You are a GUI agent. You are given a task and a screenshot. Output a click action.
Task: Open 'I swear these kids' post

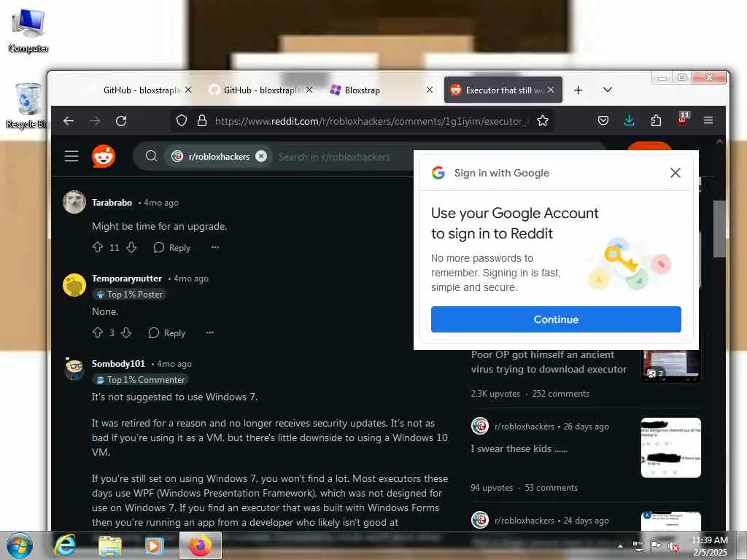pos(519,448)
